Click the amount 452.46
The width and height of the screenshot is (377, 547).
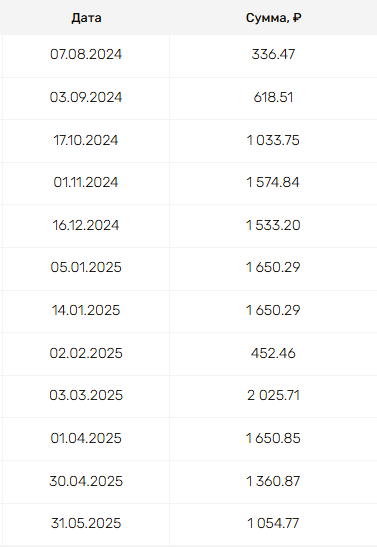click(273, 353)
